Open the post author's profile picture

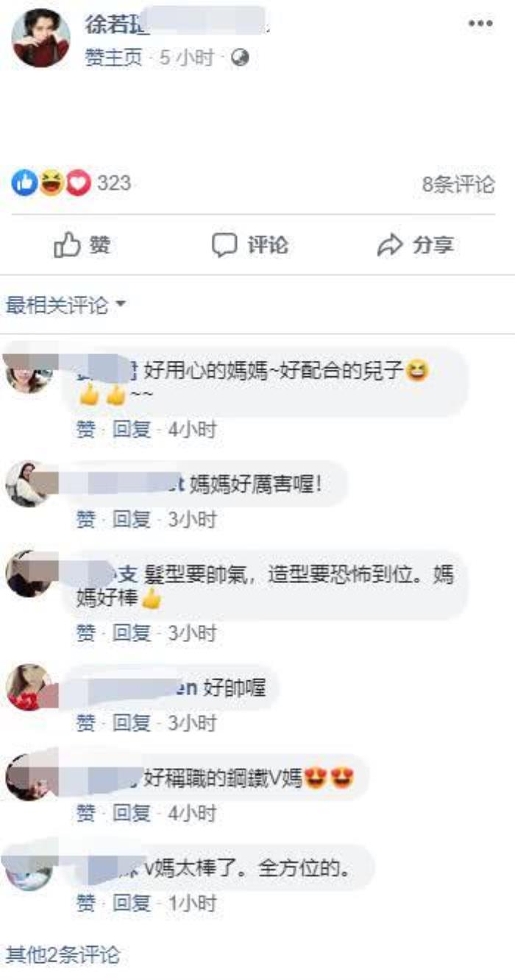[40, 38]
